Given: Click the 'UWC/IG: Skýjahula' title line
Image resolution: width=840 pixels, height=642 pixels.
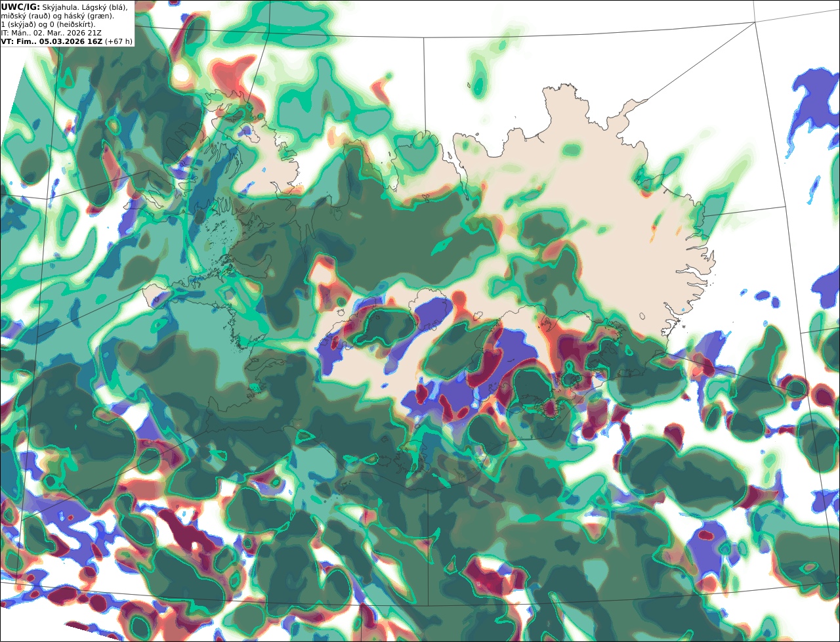Looking at the screenshot, I should coord(64,7).
